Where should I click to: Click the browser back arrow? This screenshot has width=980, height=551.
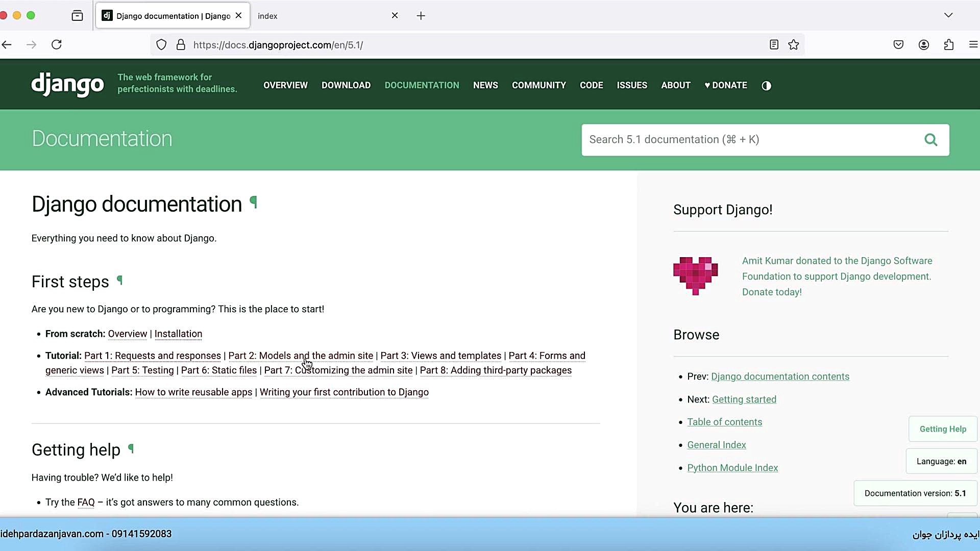click(7, 45)
